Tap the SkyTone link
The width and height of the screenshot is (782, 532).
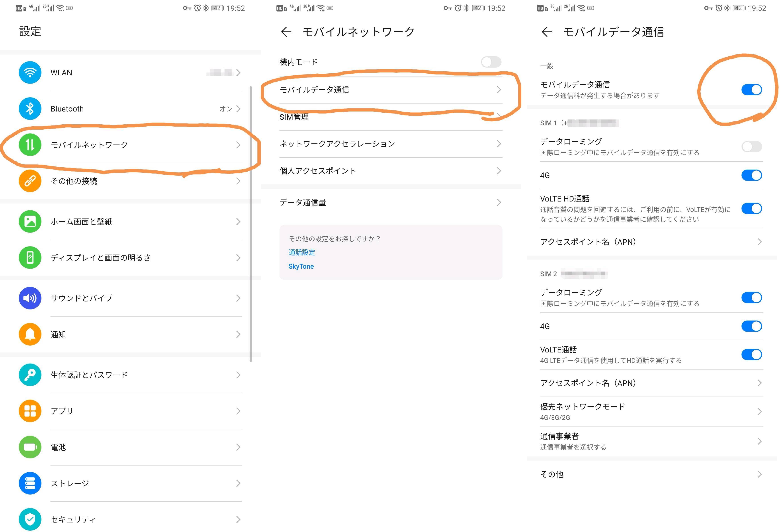click(x=301, y=266)
